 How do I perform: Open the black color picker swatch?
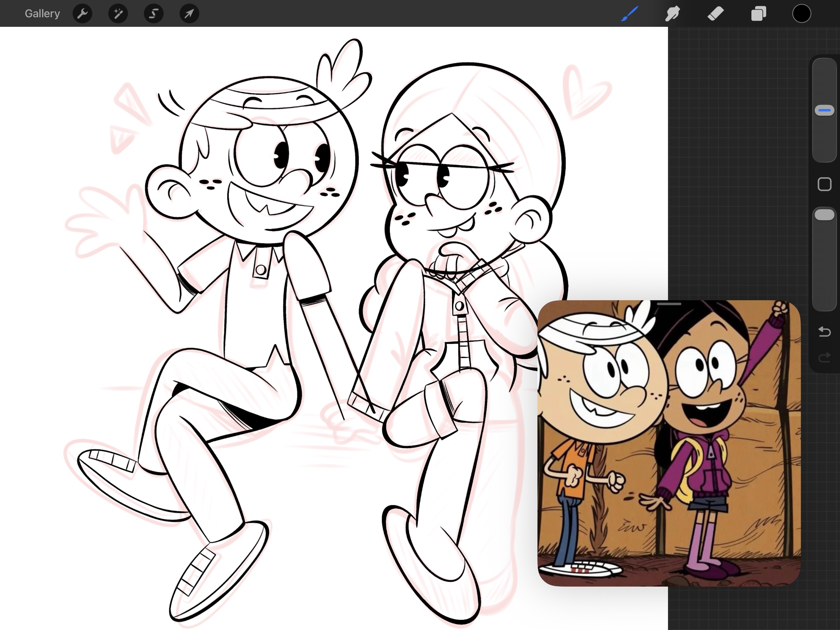[801, 13]
